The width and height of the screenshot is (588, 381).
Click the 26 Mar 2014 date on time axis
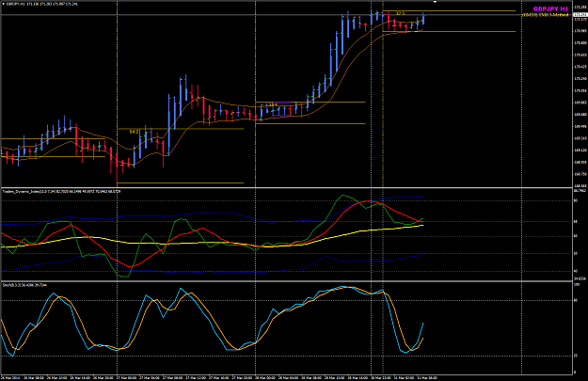(x=9, y=377)
